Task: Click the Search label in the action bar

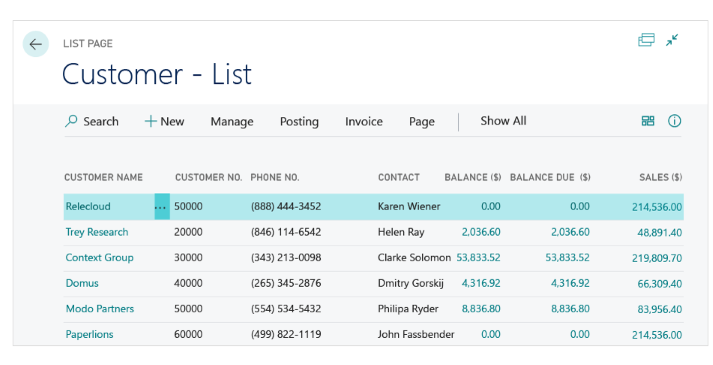Action: click(100, 121)
